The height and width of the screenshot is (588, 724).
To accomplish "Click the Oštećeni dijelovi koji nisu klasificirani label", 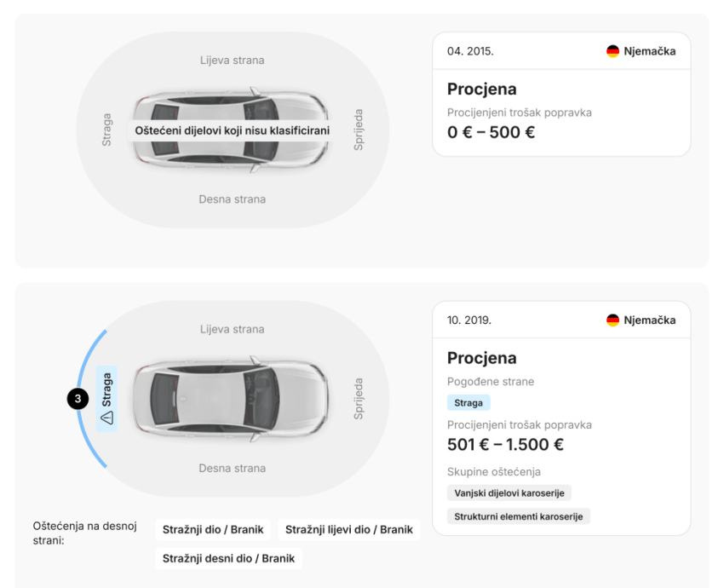I will (233, 130).
